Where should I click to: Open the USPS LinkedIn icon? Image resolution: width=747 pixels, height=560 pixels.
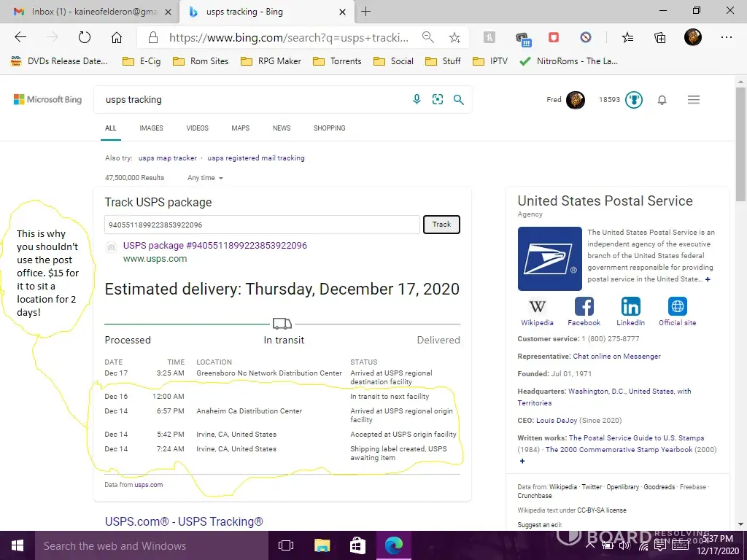tap(630, 306)
